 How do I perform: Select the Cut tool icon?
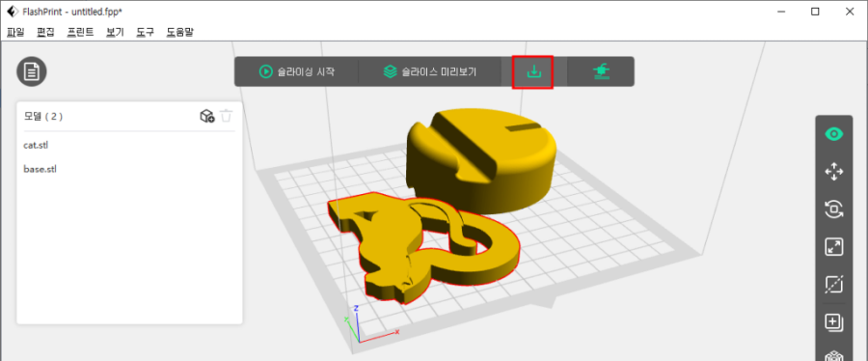pos(833,285)
